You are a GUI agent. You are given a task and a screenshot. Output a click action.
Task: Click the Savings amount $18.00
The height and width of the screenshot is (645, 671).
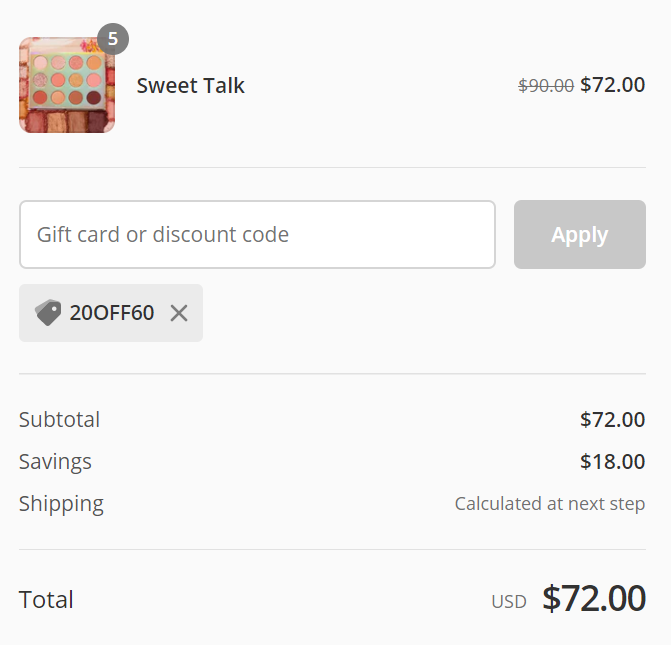click(612, 461)
